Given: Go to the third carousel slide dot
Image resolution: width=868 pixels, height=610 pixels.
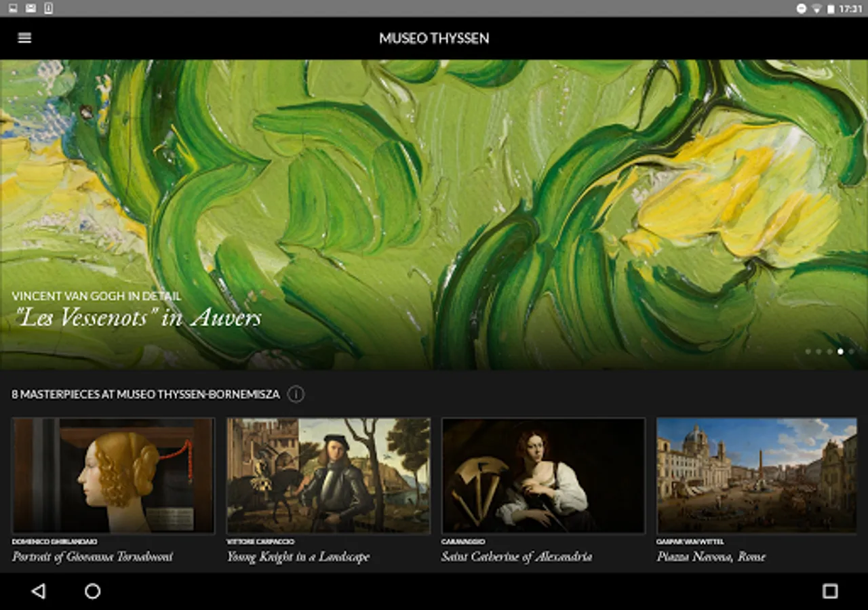Looking at the screenshot, I should (x=829, y=351).
